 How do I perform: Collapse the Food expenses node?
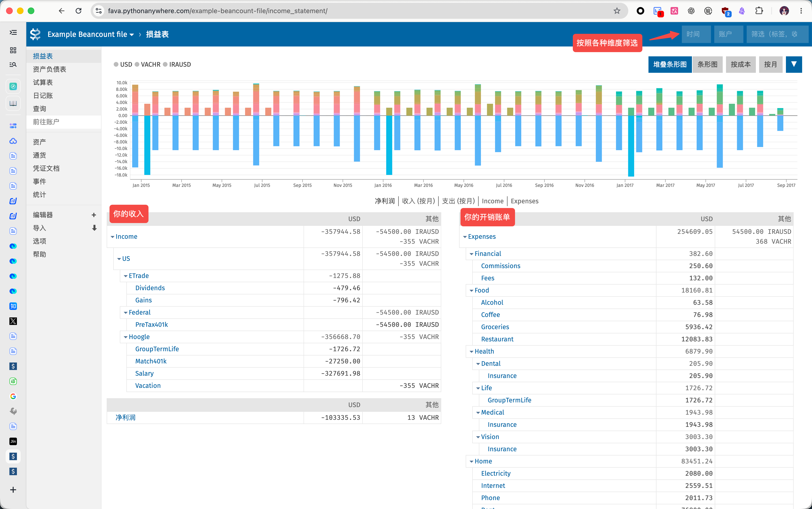472,290
